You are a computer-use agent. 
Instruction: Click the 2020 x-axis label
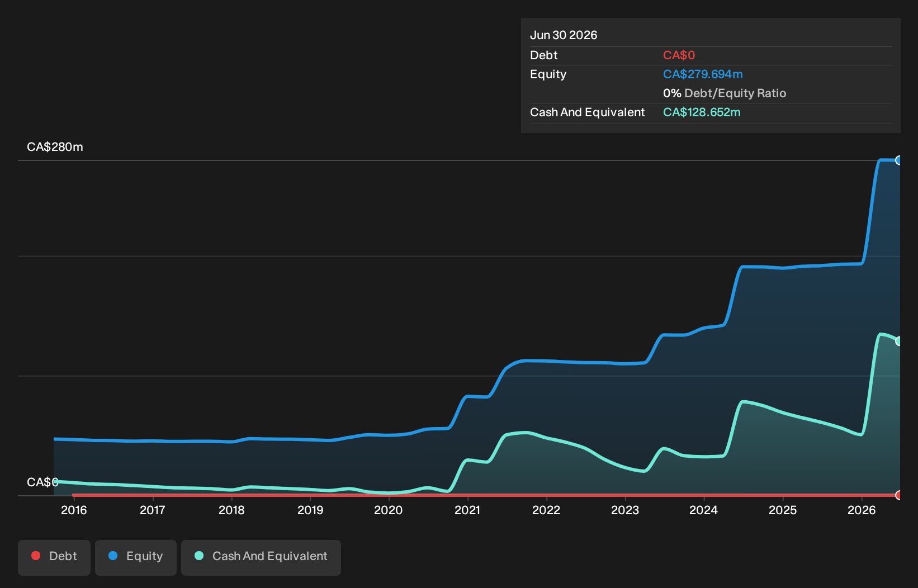click(389, 510)
